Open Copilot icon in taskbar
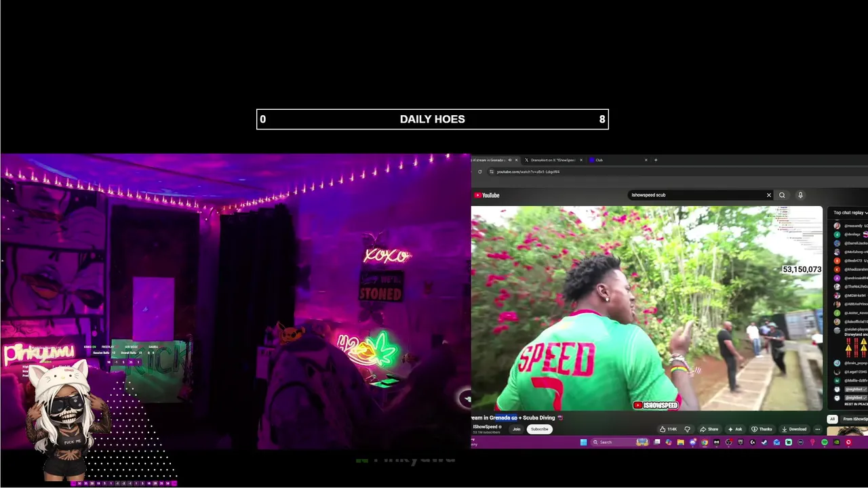868x488 pixels. (669, 443)
